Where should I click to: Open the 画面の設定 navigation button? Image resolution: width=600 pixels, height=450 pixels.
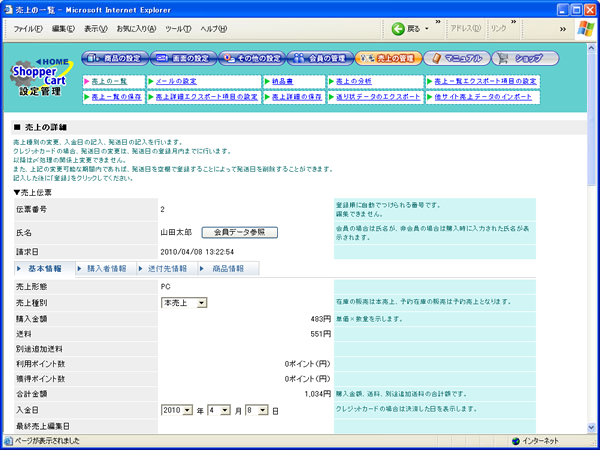[183, 58]
